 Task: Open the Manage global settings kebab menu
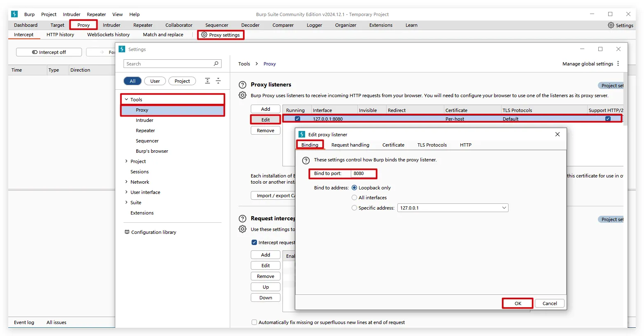click(x=618, y=64)
